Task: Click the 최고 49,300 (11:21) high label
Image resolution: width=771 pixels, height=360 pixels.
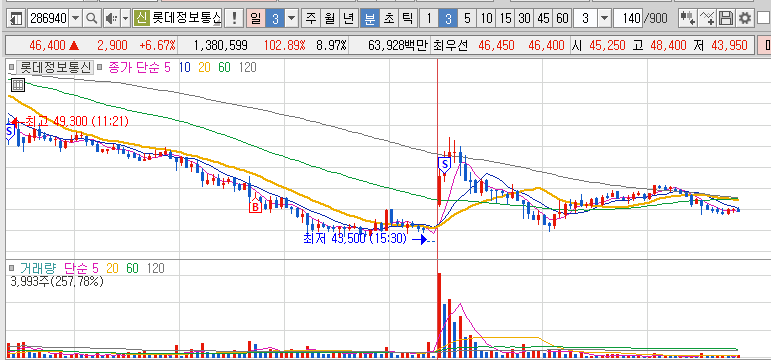Action: click(76, 121)
